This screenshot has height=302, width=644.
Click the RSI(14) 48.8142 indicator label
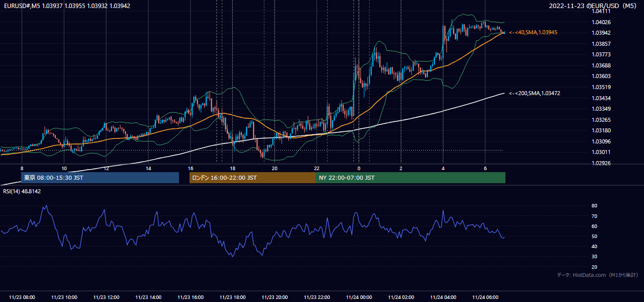point(22,191)
